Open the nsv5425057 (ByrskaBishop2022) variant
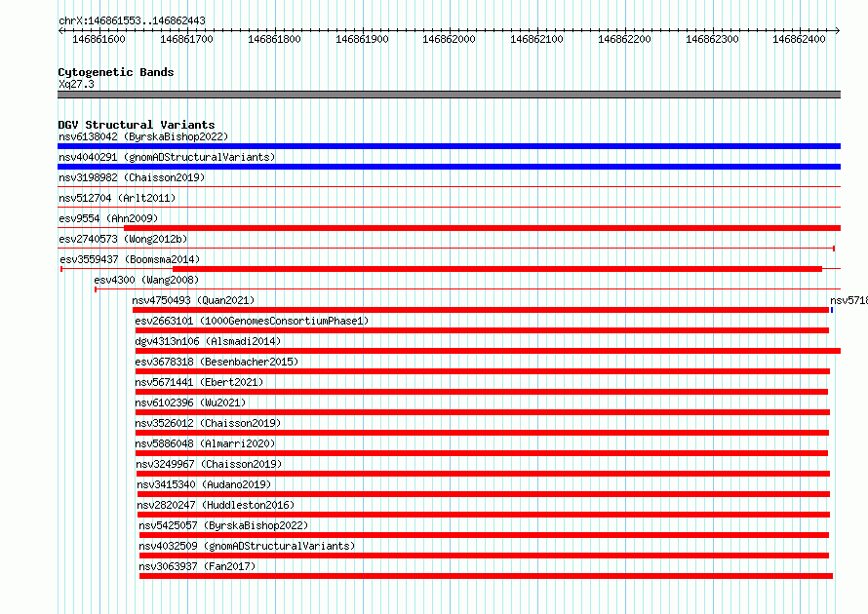The image size is (868, 614). tap(223, 525)
